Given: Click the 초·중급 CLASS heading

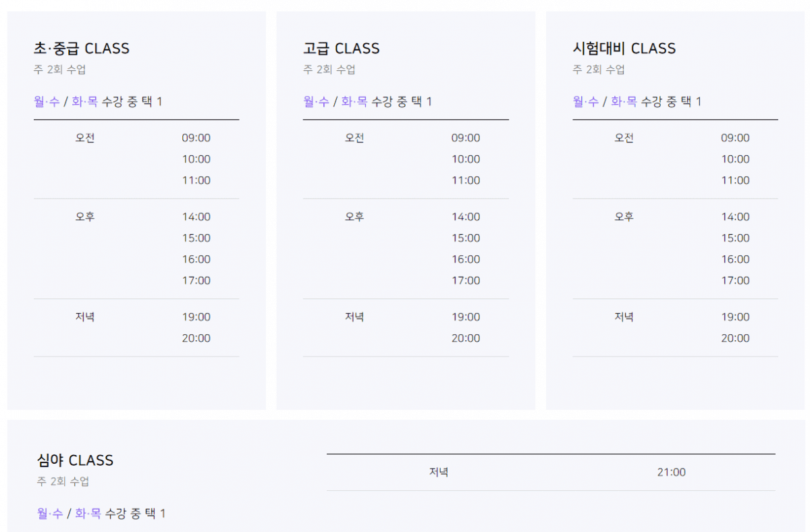Looking at the screenshot, I should click(x=81, y=49).
